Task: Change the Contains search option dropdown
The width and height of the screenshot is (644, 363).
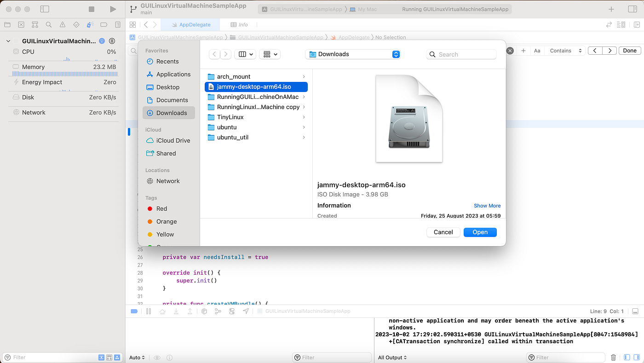Action: coord(565,51)
